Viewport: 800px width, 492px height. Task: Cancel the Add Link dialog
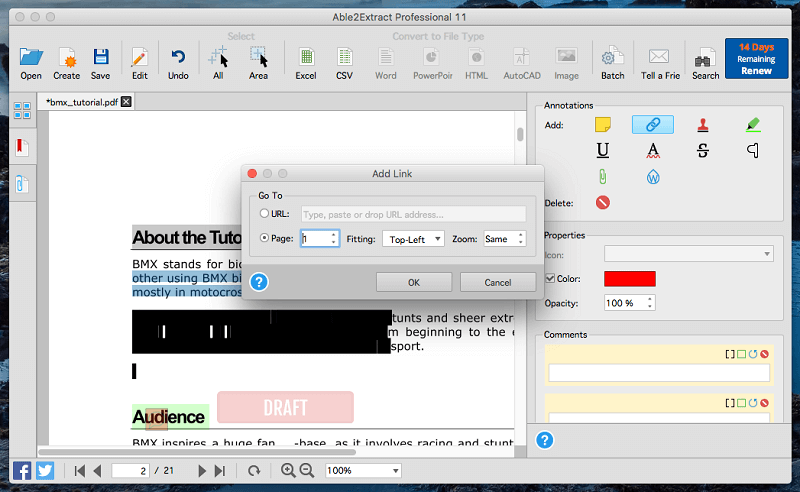(497, 282)
